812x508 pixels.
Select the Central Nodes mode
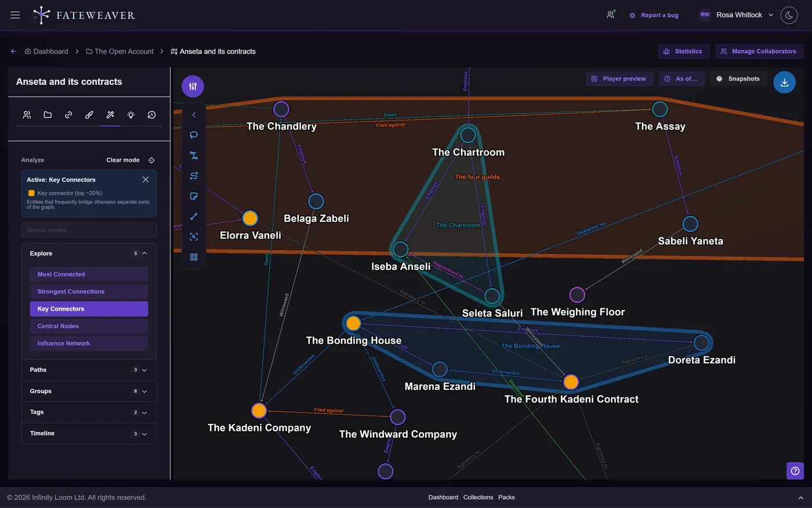pyautogui.click(x=89, y=326)
